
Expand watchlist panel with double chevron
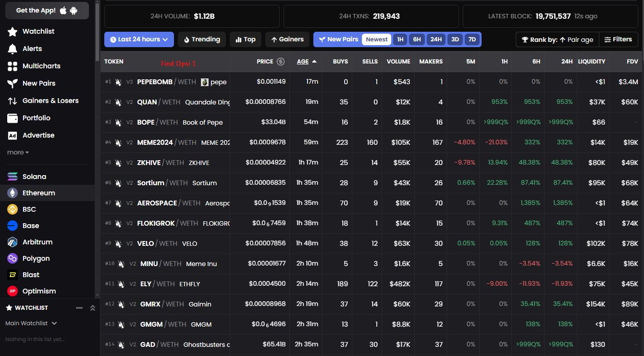[x=93, y=308]
